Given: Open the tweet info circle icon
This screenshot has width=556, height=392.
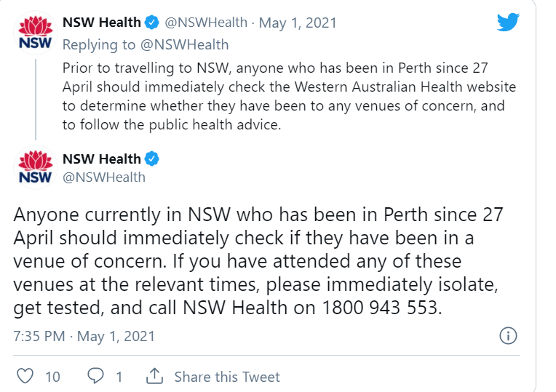Looking at the screenshot, I should 508,336.
